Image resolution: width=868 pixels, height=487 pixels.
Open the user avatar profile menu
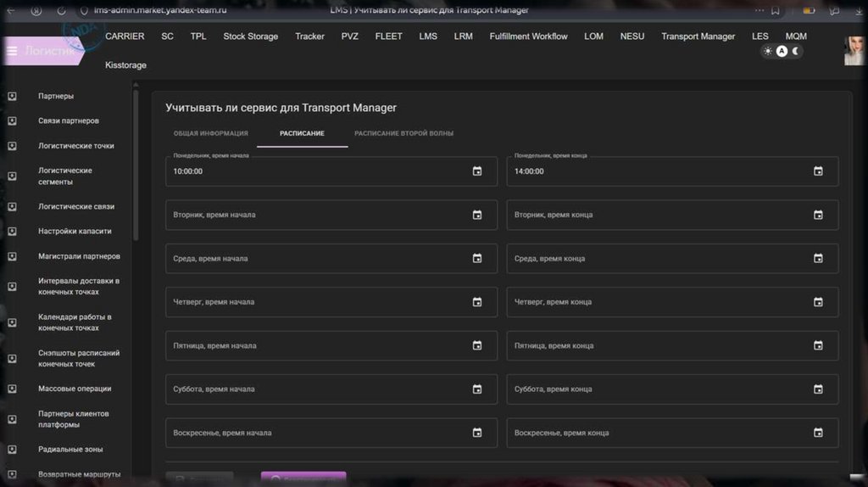853,51
